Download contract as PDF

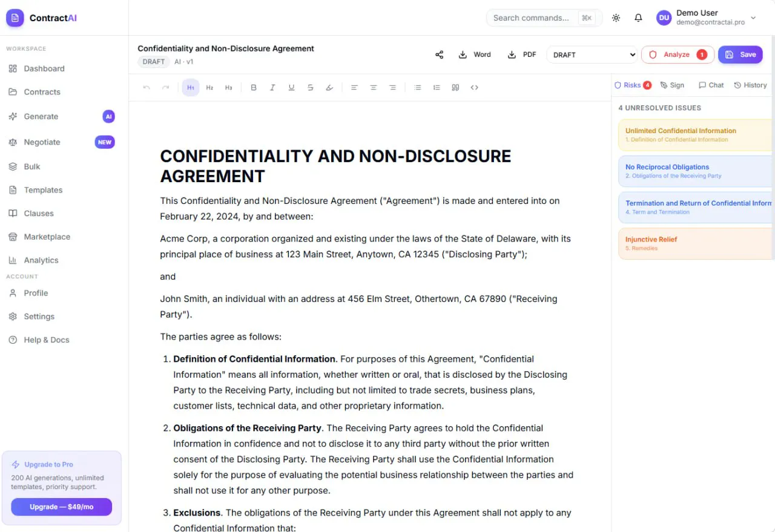[x=522, y=54]
